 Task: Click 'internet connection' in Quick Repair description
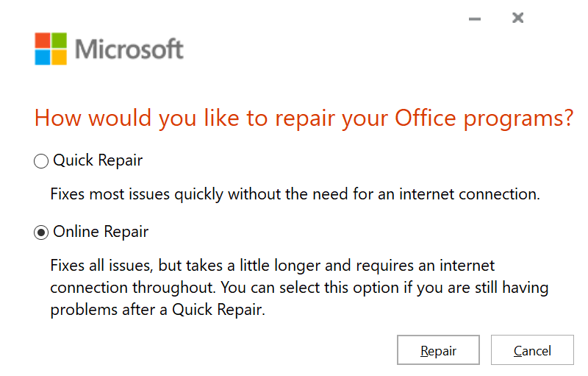470,194
